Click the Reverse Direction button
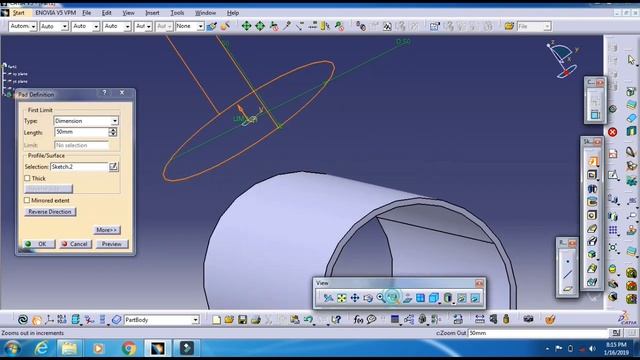 (x=50, y=212)
